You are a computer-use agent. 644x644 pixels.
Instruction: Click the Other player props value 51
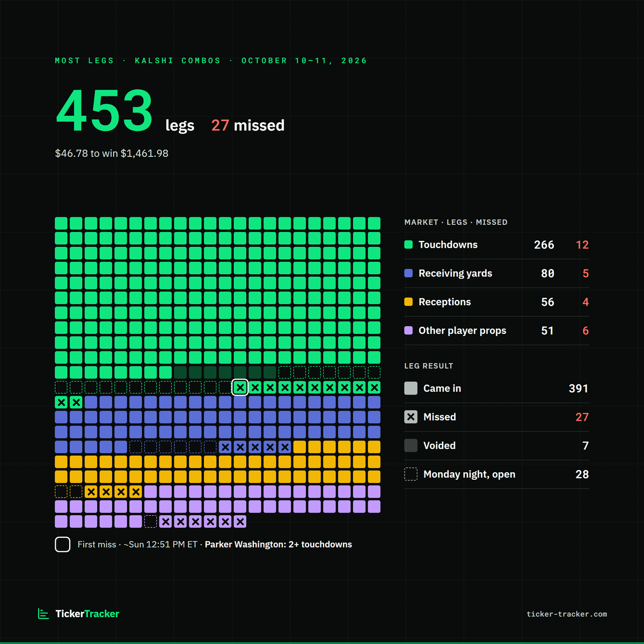pos(547,331)
